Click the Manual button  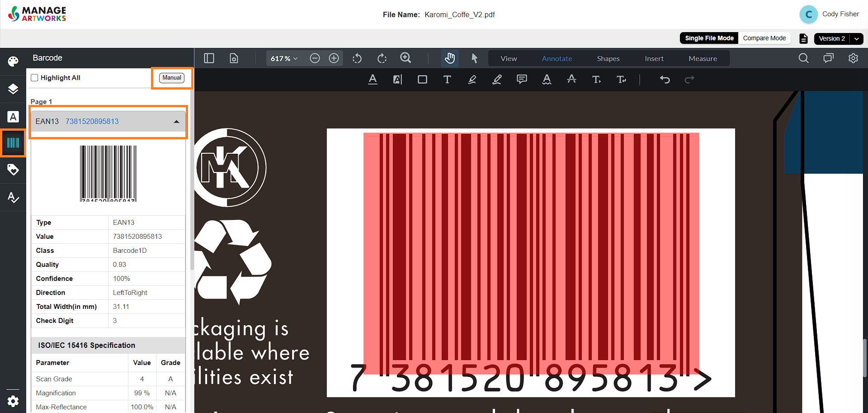[172, 78]
